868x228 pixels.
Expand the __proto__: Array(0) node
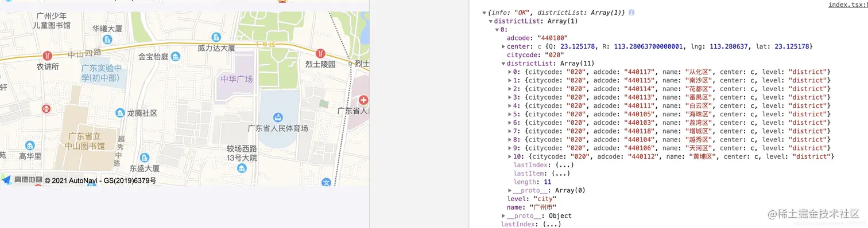point(510,190)
